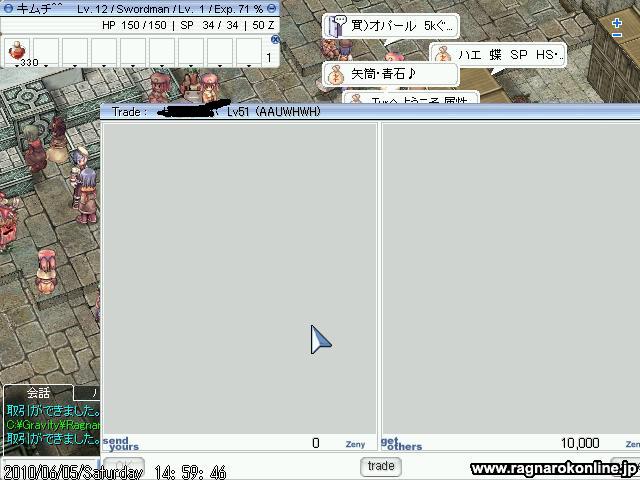
Task: Toggle the status window's right minus button
Action: (271, 8)
